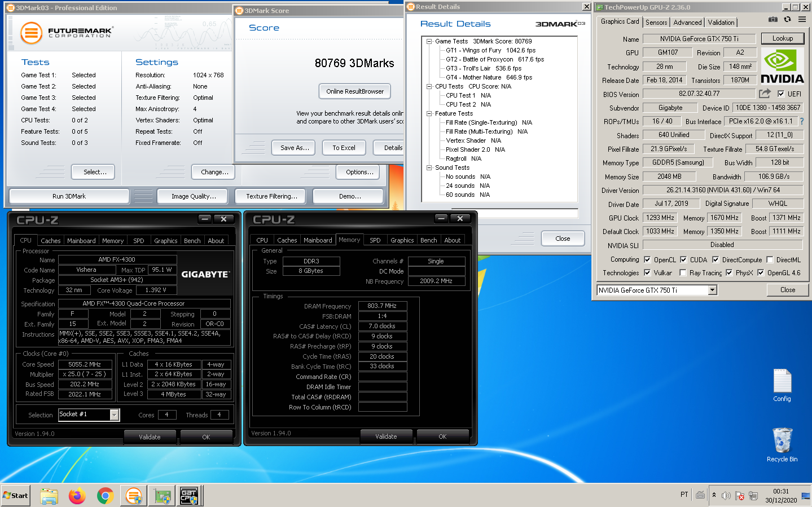Open the GPU selection dropdown in GPU-Z

[x=713, y=290]
